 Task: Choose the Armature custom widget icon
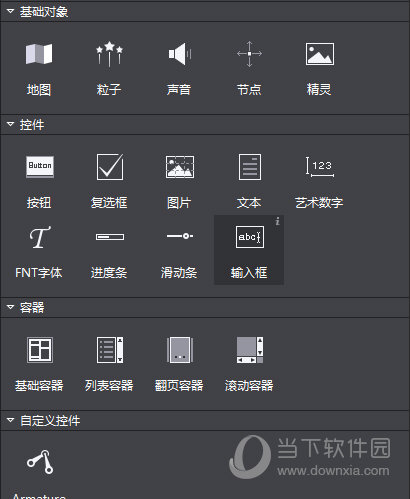40,462
